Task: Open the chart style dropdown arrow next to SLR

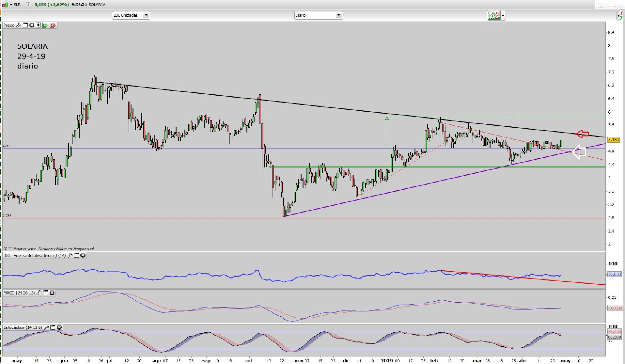Action: (11, 5)
